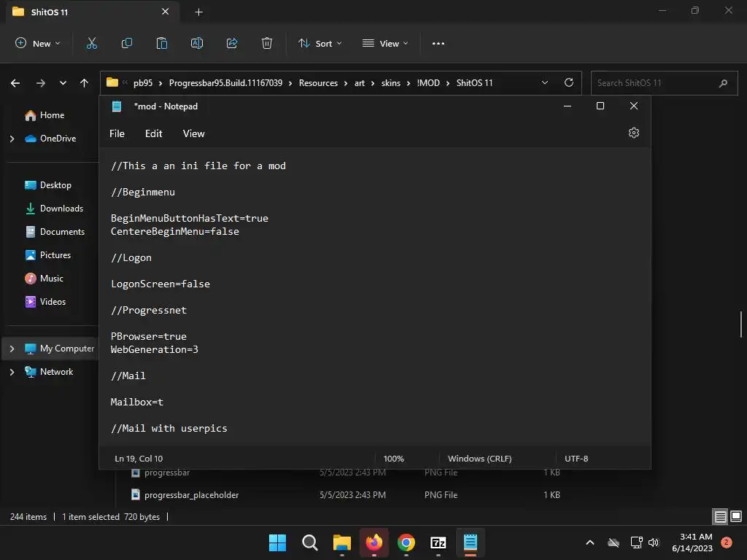The width and height of the screenshot is (747, 560).
Task: Switch to Notepad taskbar icon
Action: coord(471,542)
